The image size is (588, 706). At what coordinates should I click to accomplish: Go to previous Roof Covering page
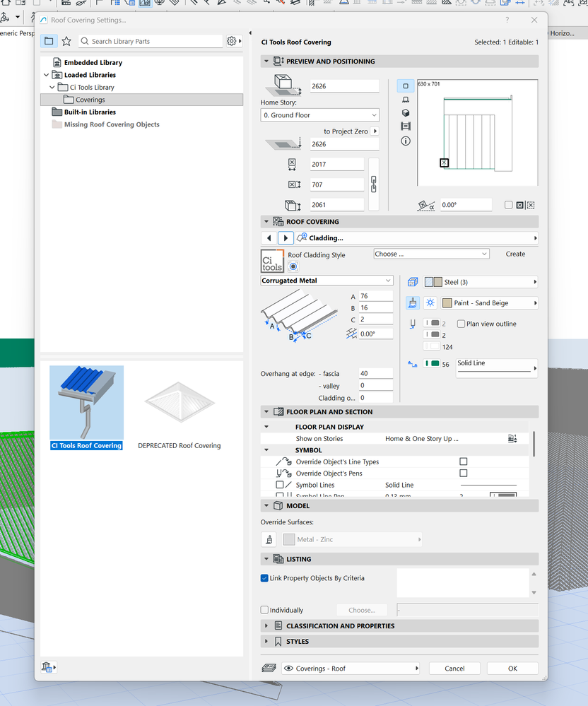coord(269,237)
